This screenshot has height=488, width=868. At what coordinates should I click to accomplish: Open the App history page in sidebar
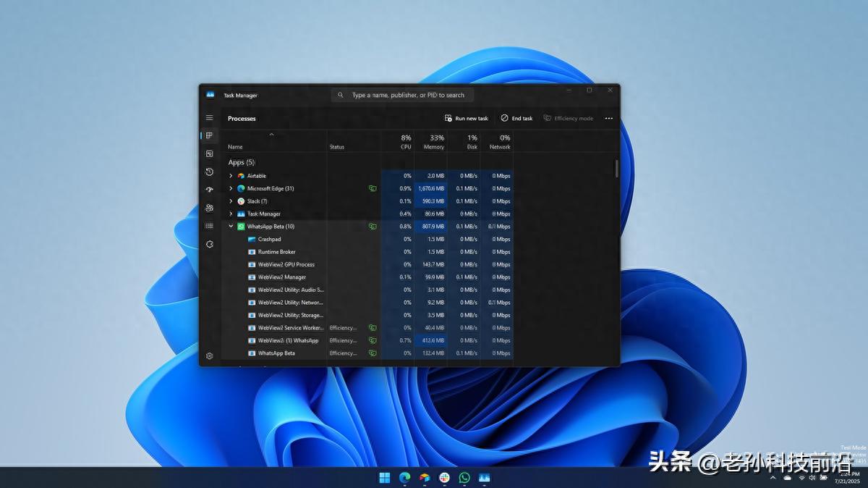[x=209, y=172]
